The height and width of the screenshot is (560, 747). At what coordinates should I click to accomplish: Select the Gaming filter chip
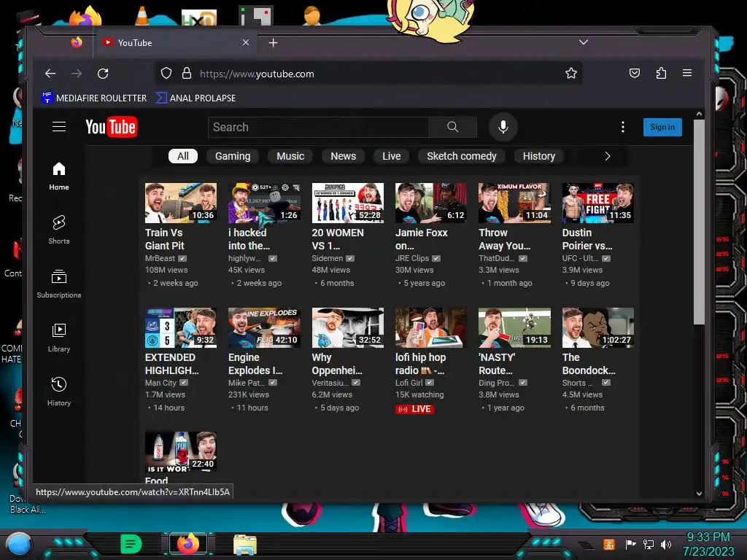[x=233, y=156]
